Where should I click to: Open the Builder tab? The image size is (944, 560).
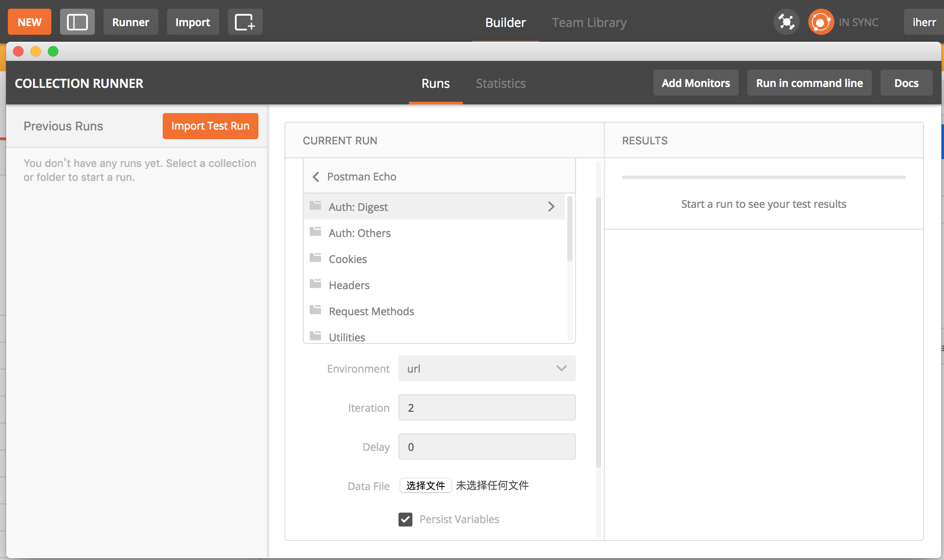pos(505,22)
